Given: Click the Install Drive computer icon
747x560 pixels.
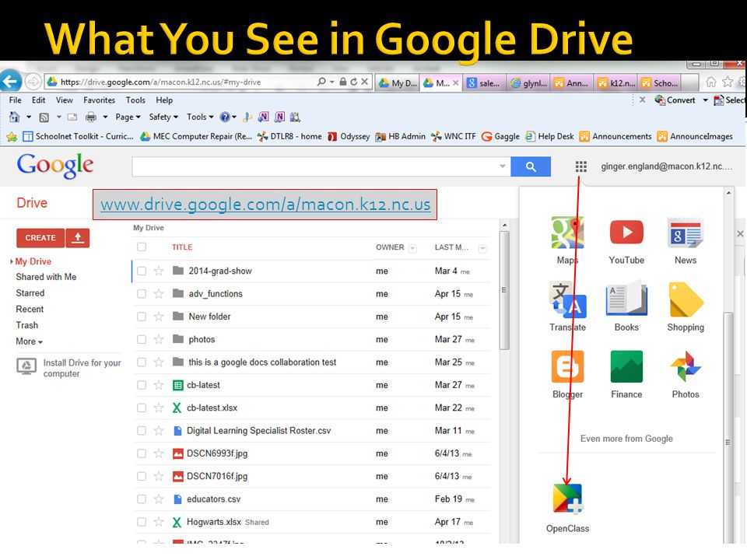Looking at the screenshot, I should (x=26, y=366).
